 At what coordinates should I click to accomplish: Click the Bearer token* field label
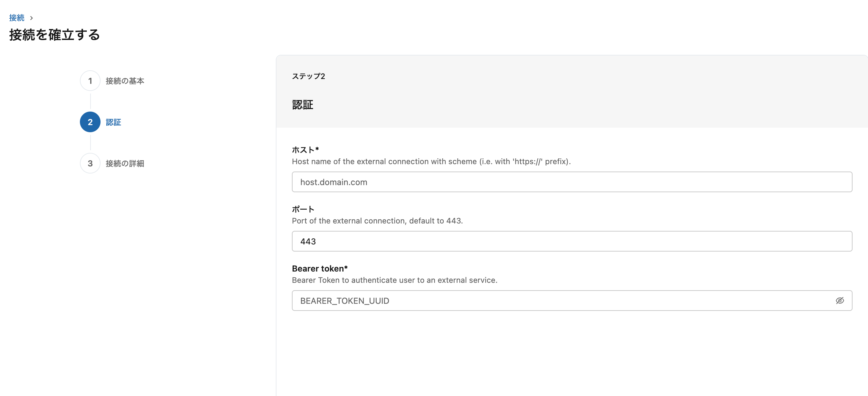coord(319,269)
